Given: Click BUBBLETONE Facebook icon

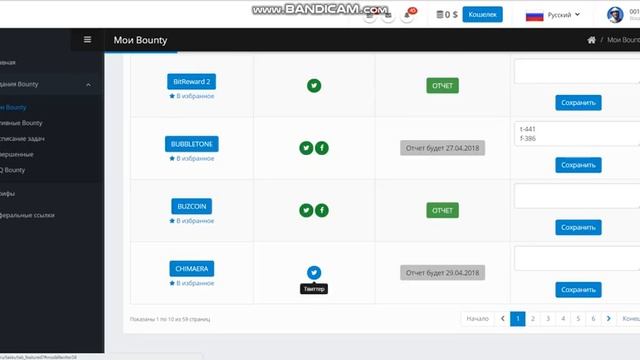Looking at the screenshot, I should click(322, 148).
